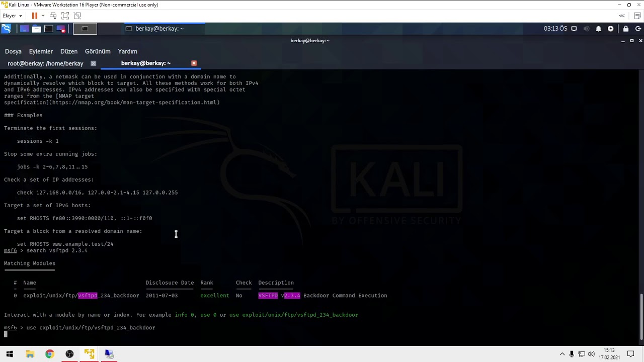644x362 pixels.
Task: Open the Windows Start menu
Action: (10, 354)
